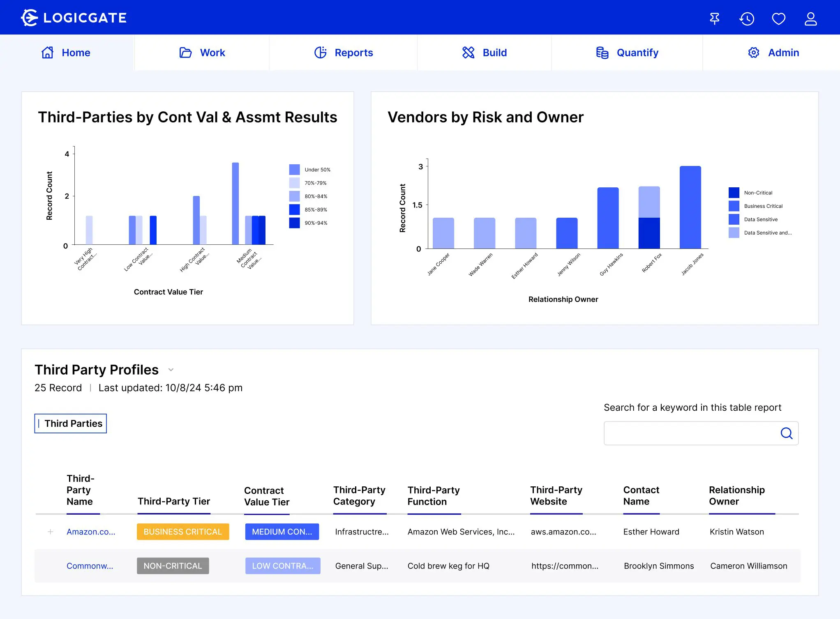Toggle the Under 50% legend swatch
Screen dimensions: 840x619
(294, 170)
